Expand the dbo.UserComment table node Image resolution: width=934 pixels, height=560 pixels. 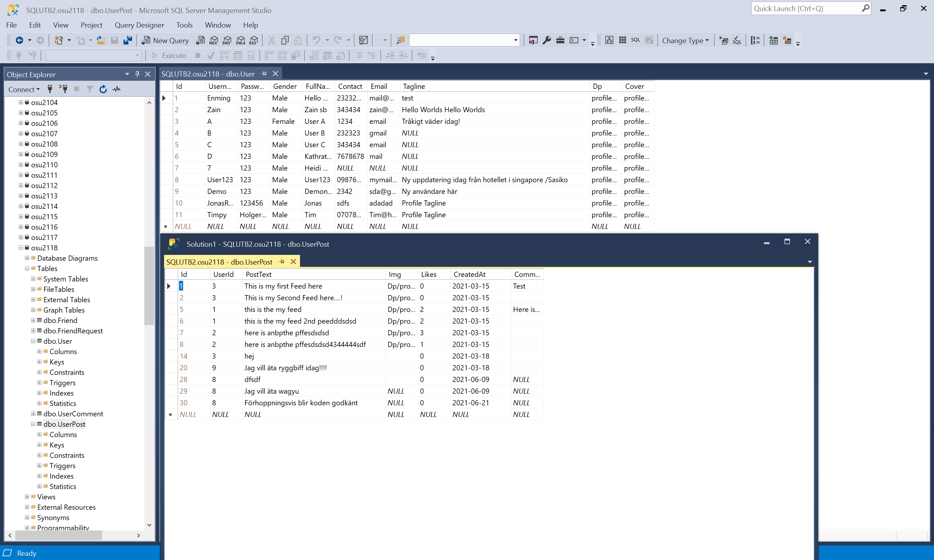(33, 413)
